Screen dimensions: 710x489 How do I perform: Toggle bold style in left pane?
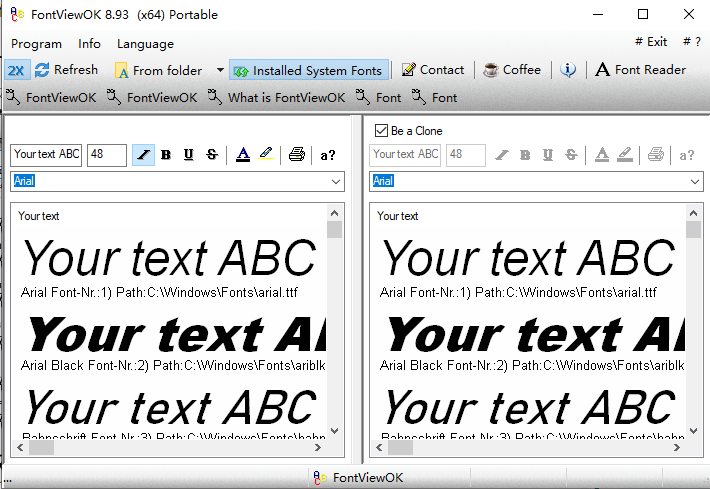166,155
